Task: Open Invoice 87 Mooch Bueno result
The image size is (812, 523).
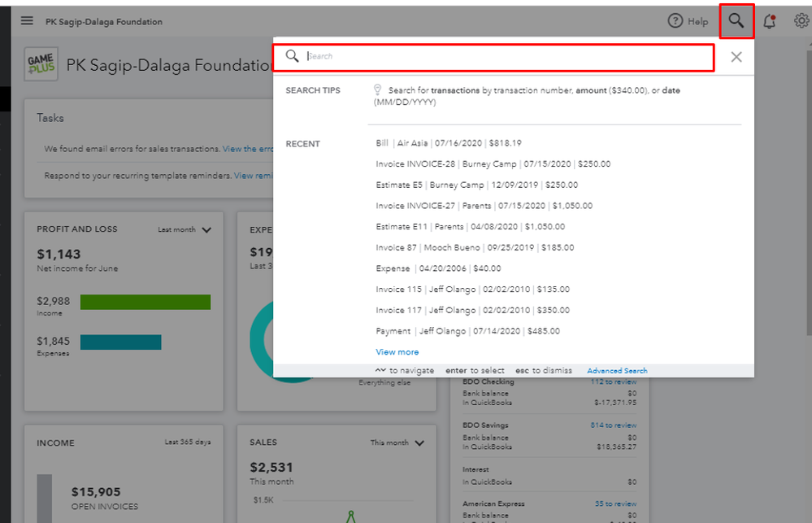Action: 475,248
